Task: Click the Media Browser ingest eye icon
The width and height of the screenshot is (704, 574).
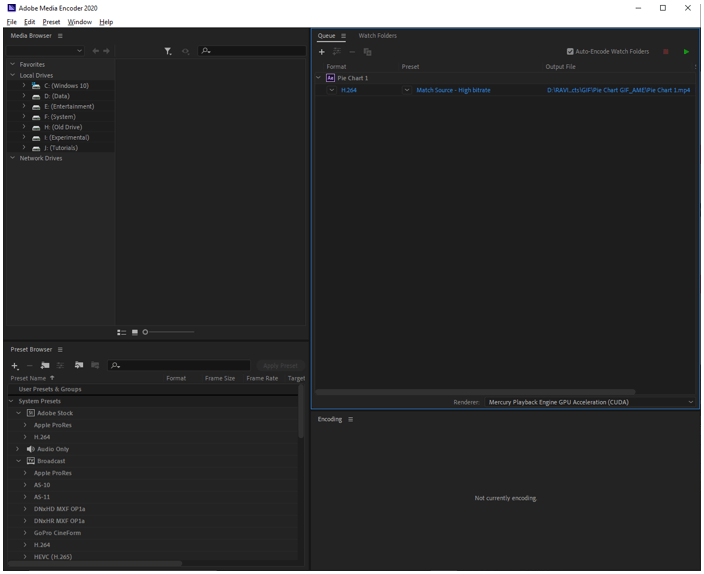Action: 185,51
